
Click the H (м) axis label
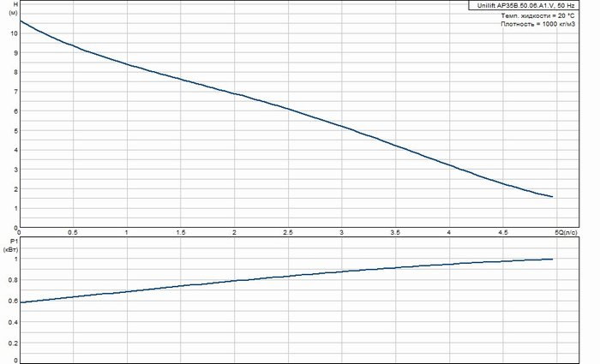point(14,9)
